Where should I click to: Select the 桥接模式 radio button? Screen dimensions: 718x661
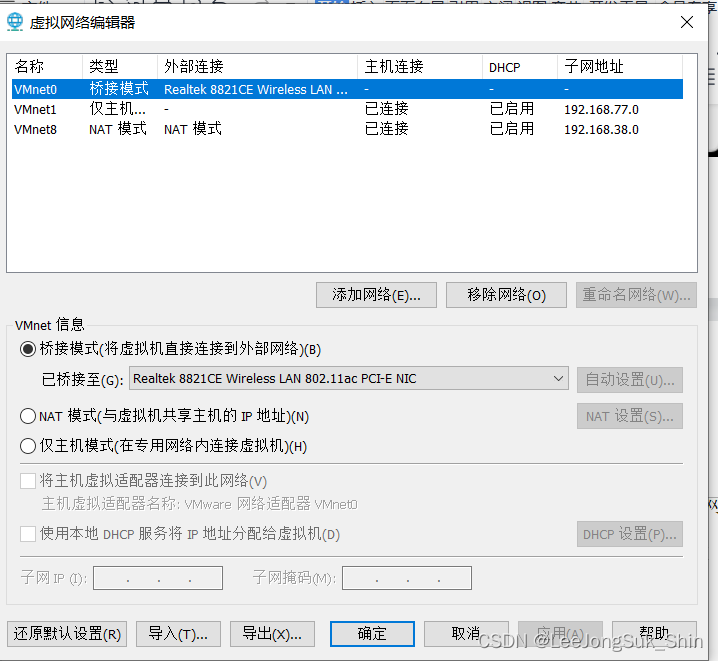(x=28, y=349)
